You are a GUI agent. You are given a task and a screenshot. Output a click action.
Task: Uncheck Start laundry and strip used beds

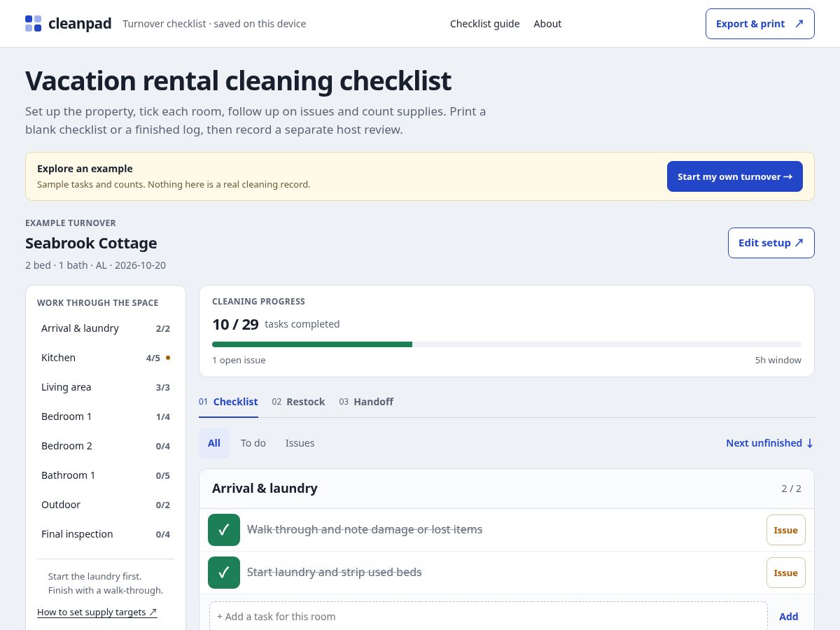tap(224, 573)
